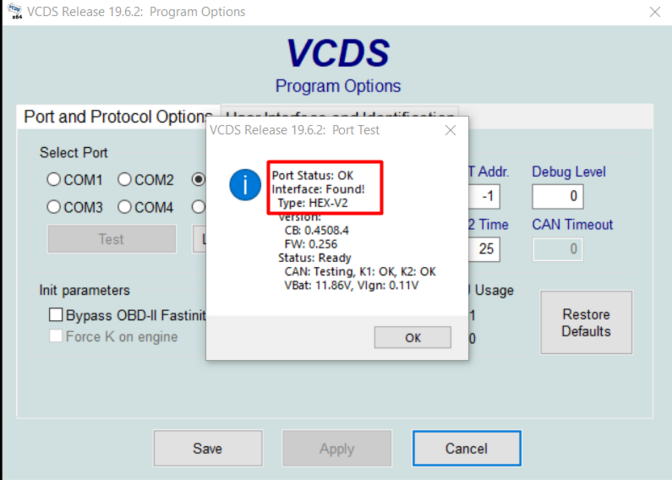672x480 pixels.
Task: Click the 'Type: HEX-V2' text
Action: (312, 203)
